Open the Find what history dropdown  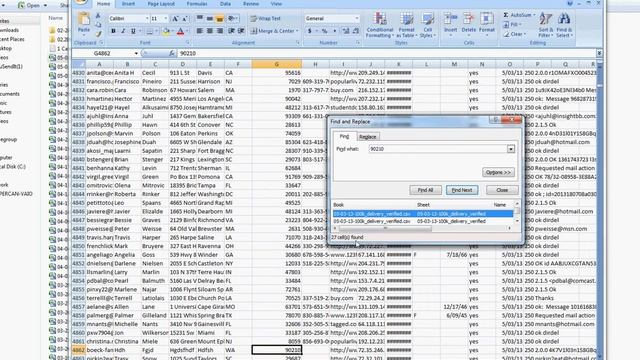(511, 149)
